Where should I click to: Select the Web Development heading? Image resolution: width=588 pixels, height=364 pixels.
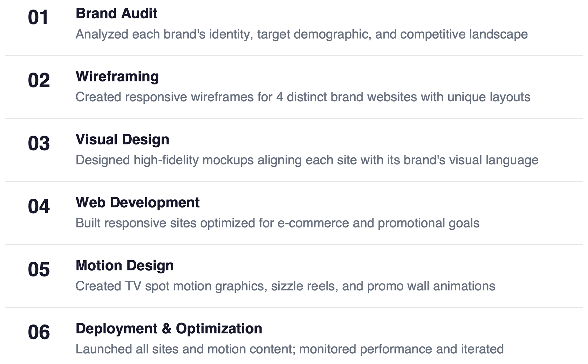[x=138, y=203]
